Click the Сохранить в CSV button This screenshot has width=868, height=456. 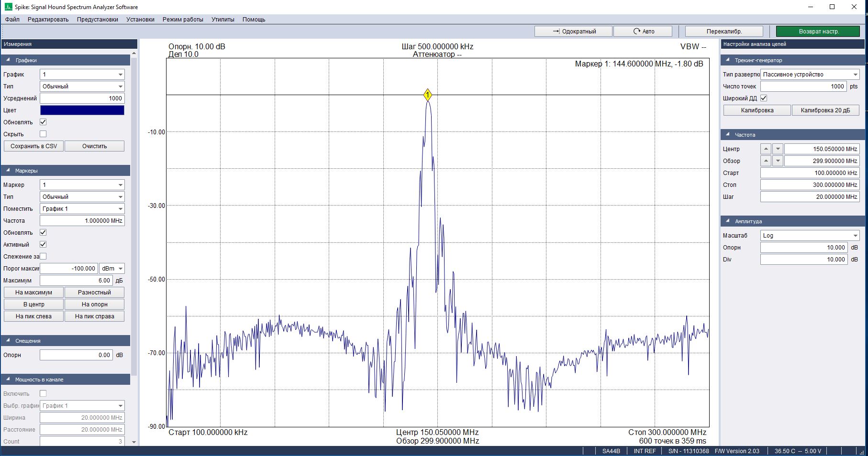tap(33, 146)
